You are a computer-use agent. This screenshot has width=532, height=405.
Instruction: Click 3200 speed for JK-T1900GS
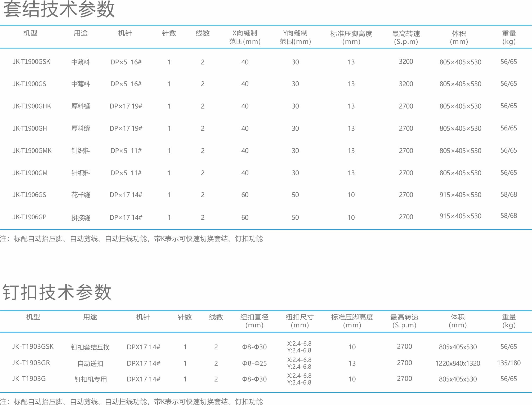click(x=406, y=84)
